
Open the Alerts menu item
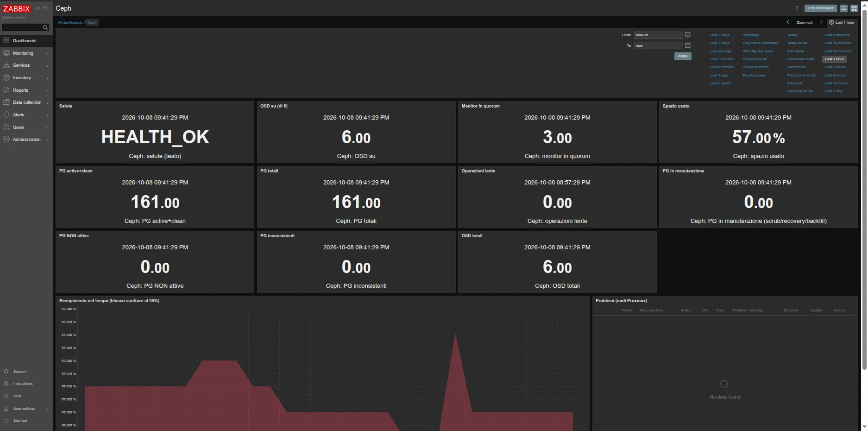click(26, 115)
